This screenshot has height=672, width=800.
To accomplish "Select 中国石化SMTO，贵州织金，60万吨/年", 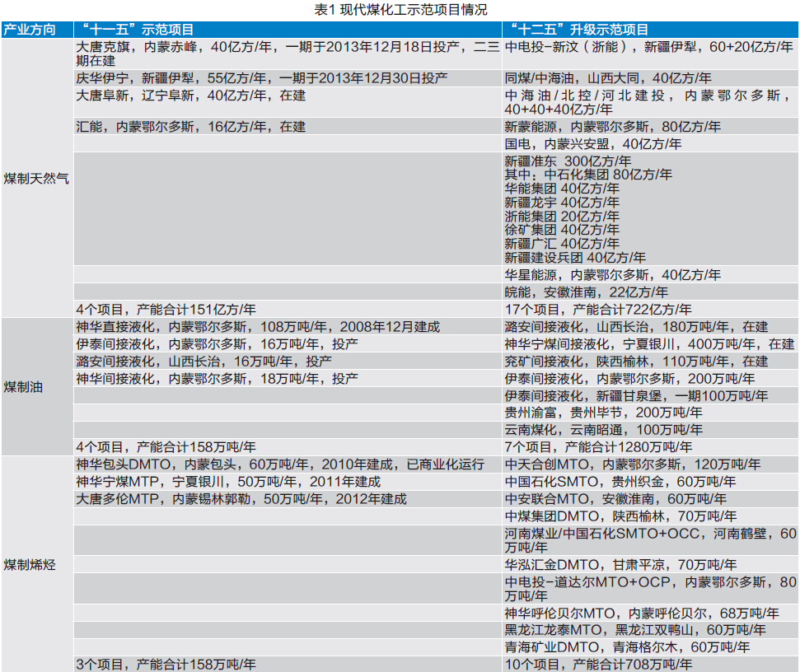I will click(x=650, y=482).
